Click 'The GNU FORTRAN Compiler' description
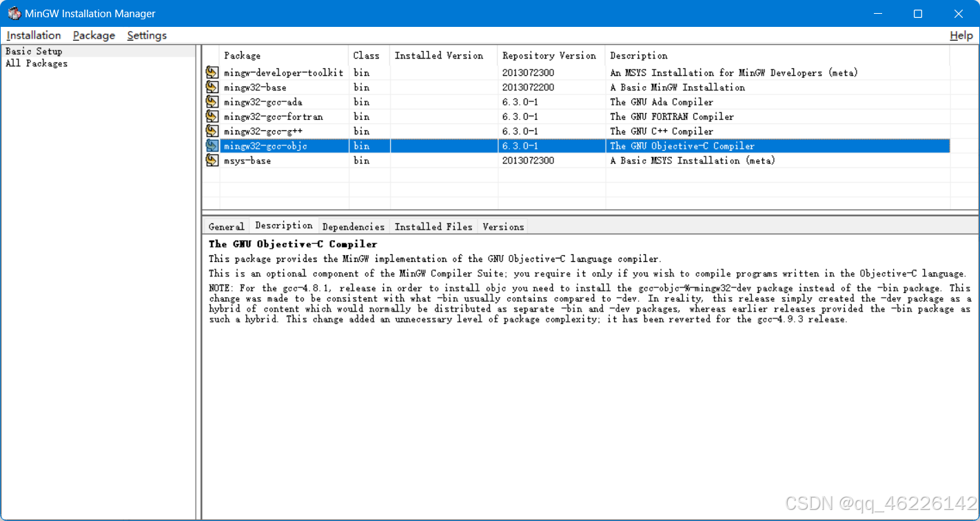The width and height of the screenshot is (980, 521). click(x=672, y=116)
